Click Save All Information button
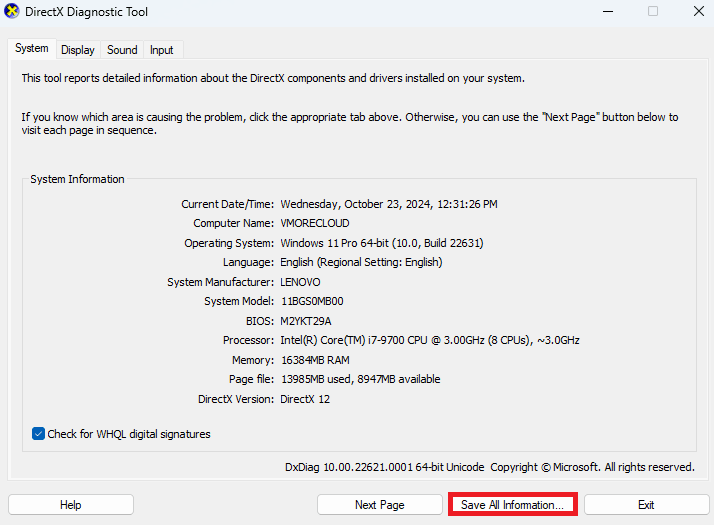Screen dimensions: 714x525 point(513,505)
